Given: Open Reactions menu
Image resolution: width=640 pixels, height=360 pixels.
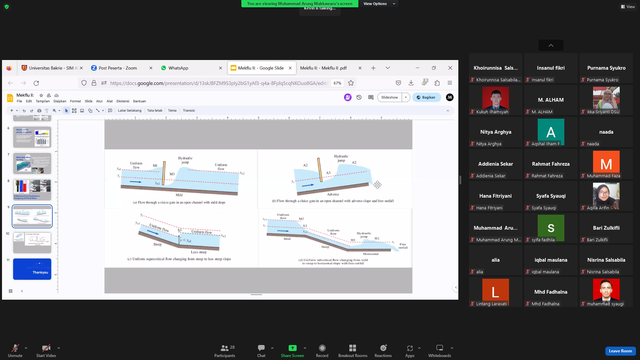Looking at the screenshot, I should [x=383, y=350].
